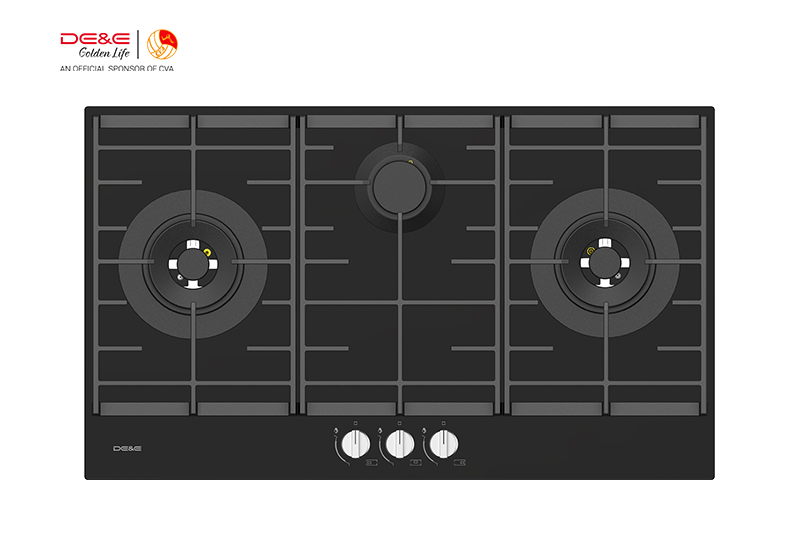Click the off-mark square above the left knob
Image resolution: width=800 pixels, height=533 pixels.
pyautogui.click(x=356, y=423)
